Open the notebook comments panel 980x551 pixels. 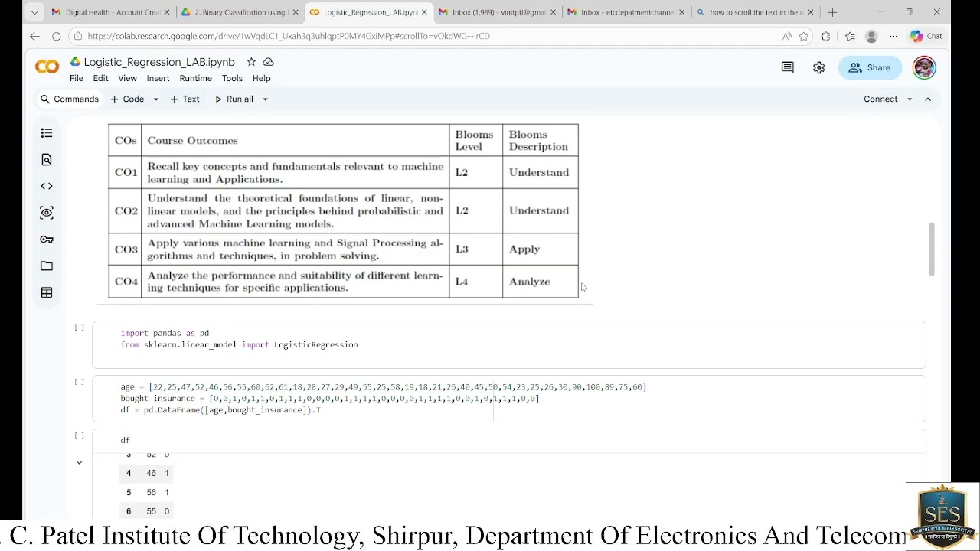(x=787, y=67)
